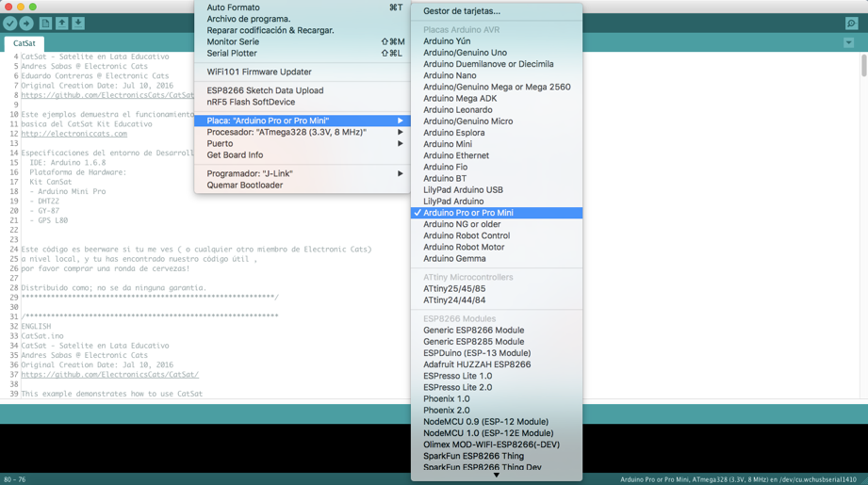The image size is (868, 485).
Task: Select Arduino Mega ADK board
Action: click(497, 99)
